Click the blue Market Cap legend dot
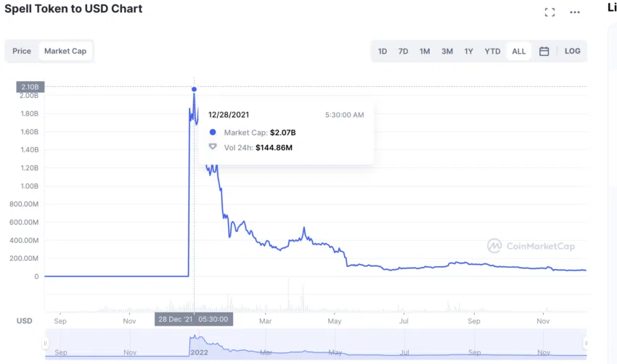This screenshot has height=364, width=617. click(213, 133)
